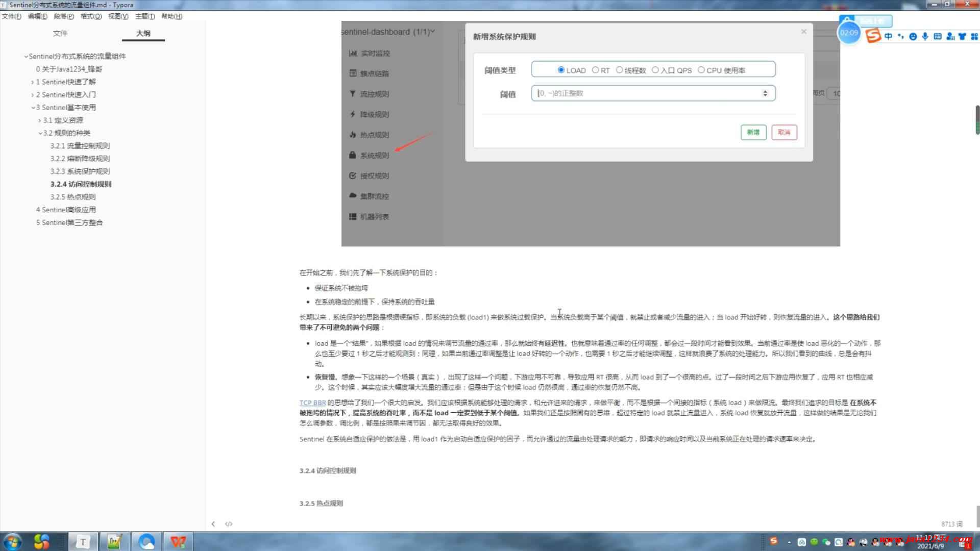Open the sentinel-dashboard (1/1) dropdown chevron
980x551 pixels.
(x=432, y=32)
